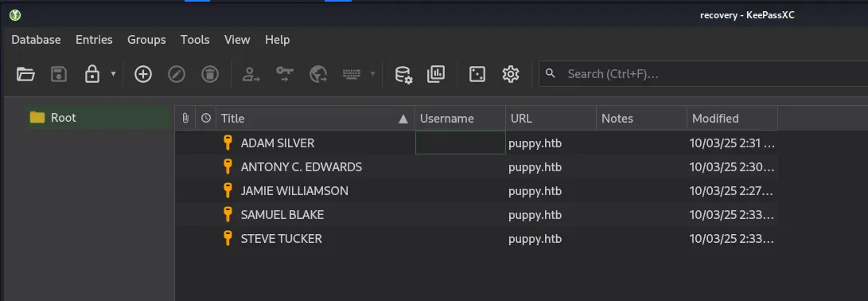868x301 pixels.
Task: Click STEVE TUCKER modified date cell
Action: (x=733, y=238)
